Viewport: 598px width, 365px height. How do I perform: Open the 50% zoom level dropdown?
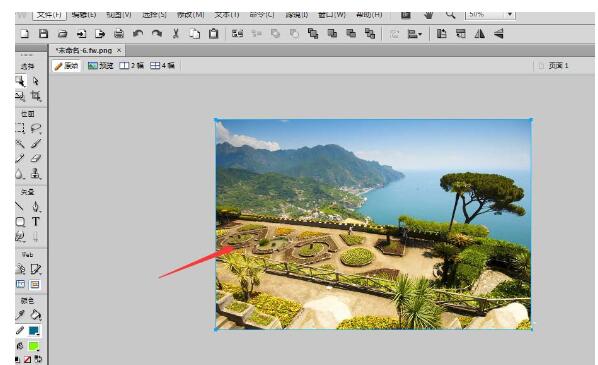[510, 14]
